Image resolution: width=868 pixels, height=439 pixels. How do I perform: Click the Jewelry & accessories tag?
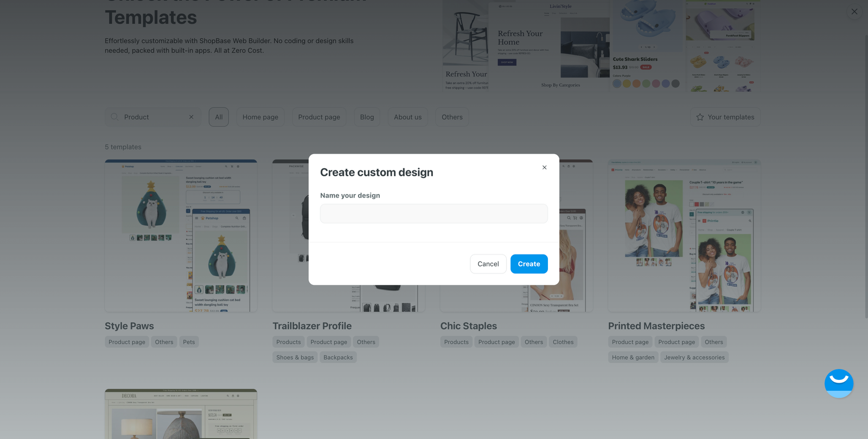(x=694, y=357)
